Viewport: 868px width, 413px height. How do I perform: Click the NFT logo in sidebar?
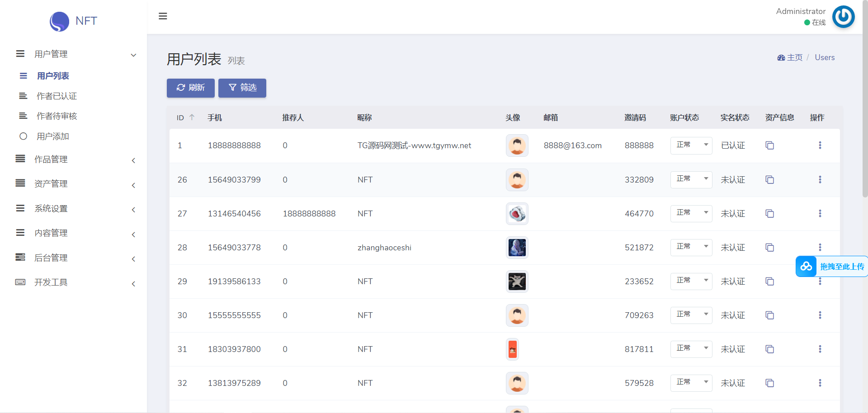click(73, 21)
